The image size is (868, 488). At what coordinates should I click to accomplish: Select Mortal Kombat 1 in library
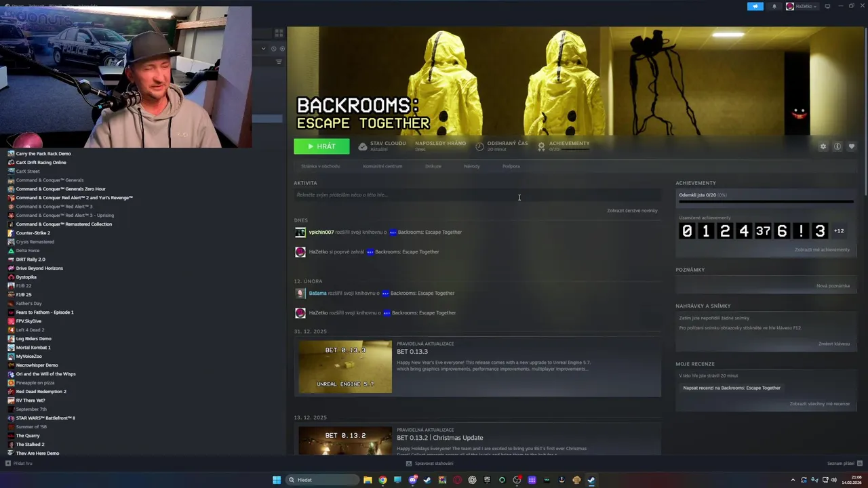(x=33, y=348)
